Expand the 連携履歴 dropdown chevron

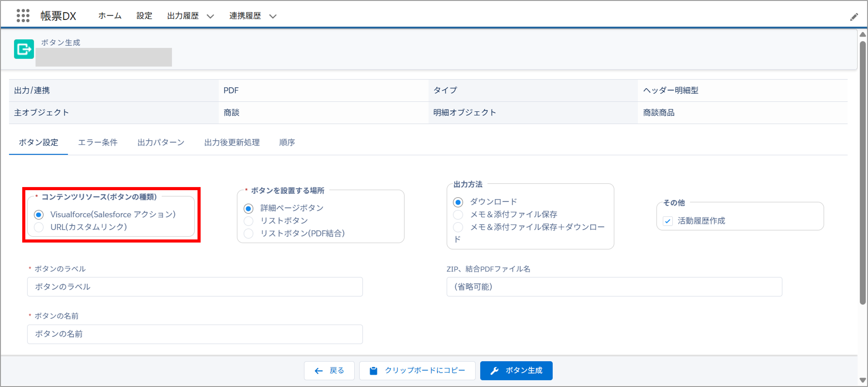[x=273, y=16]
